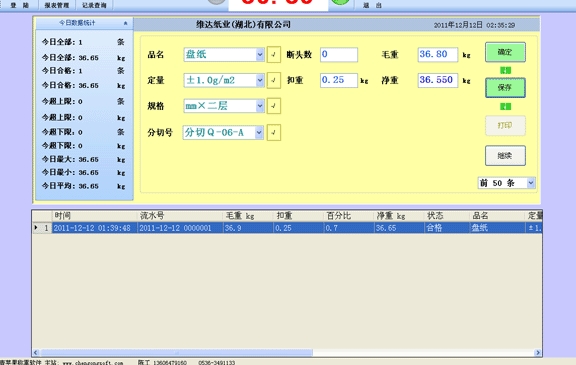The width and height of the screenshot is (576, 365).
Task: Click the website address in status bar
Action: pos(93,363)
